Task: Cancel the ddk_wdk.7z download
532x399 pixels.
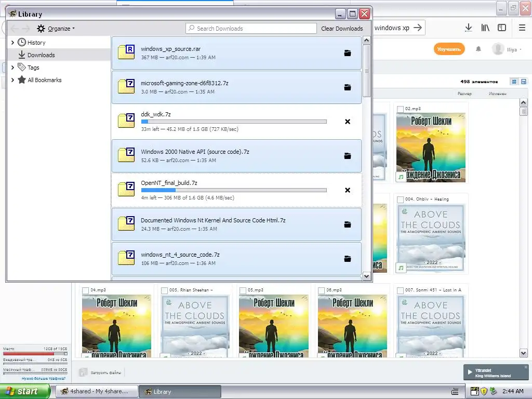Action: pos(348,122)
